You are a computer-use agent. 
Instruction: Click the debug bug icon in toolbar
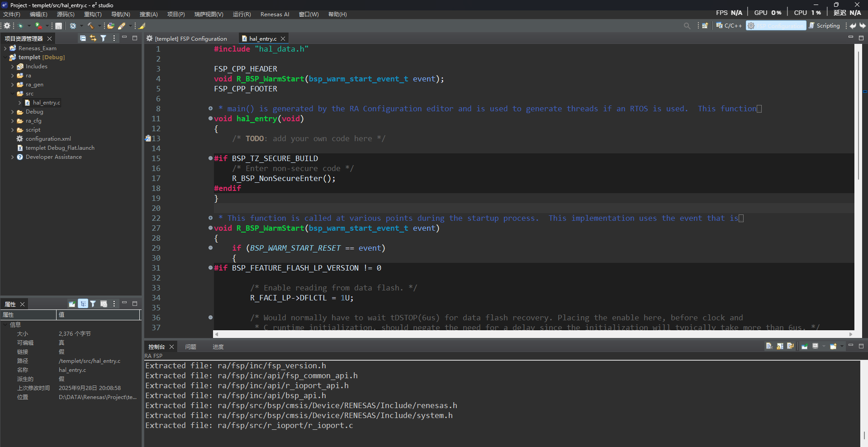coord(20,26)
